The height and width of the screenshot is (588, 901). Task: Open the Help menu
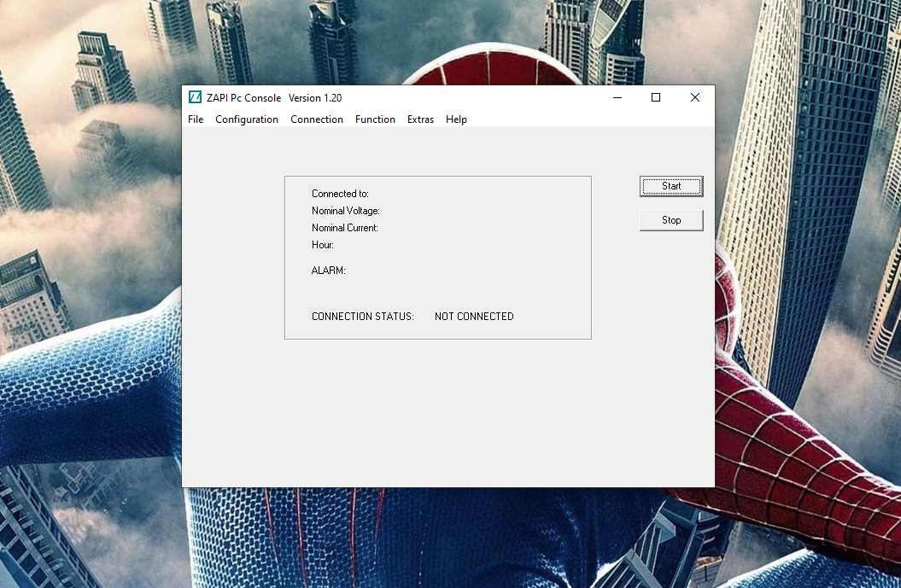pos(456,119)
